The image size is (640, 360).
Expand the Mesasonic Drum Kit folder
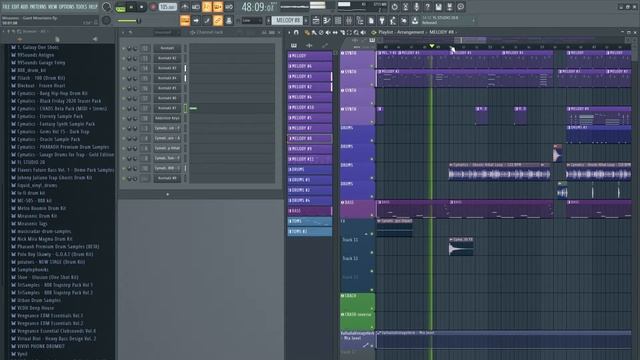click(x=37, y=216)
